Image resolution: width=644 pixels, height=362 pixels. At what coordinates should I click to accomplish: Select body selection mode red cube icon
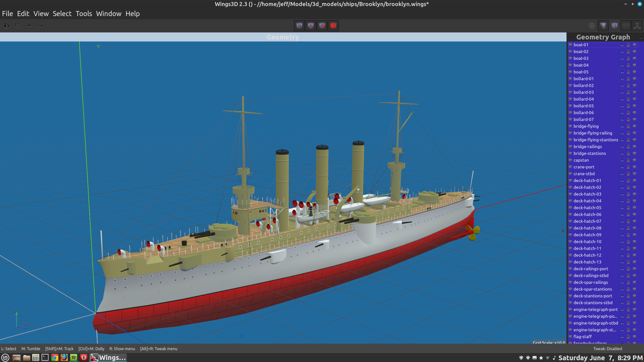(x=333, y=26)
